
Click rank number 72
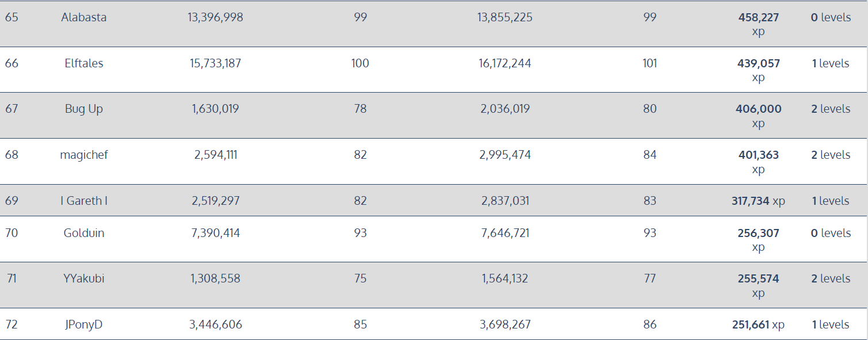[12, 324]
